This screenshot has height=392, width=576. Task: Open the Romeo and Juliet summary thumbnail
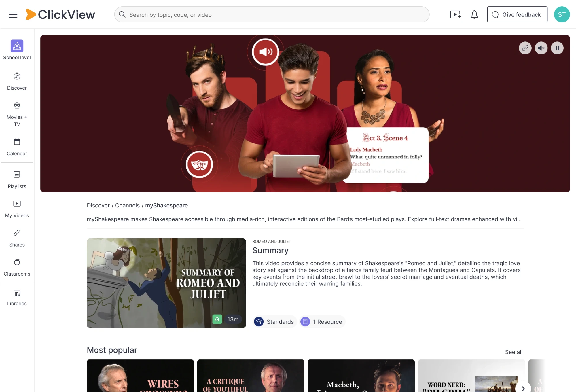click(x=166, y=283)
